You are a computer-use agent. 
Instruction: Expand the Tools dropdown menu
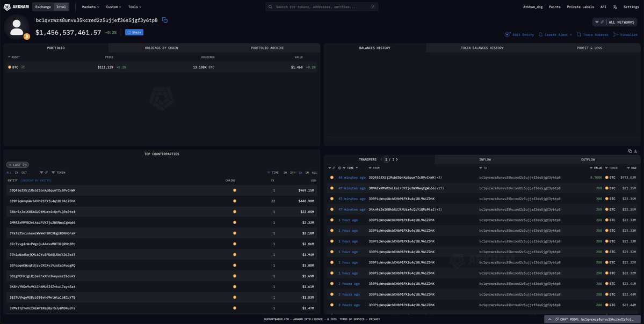[x=134, y=7]
